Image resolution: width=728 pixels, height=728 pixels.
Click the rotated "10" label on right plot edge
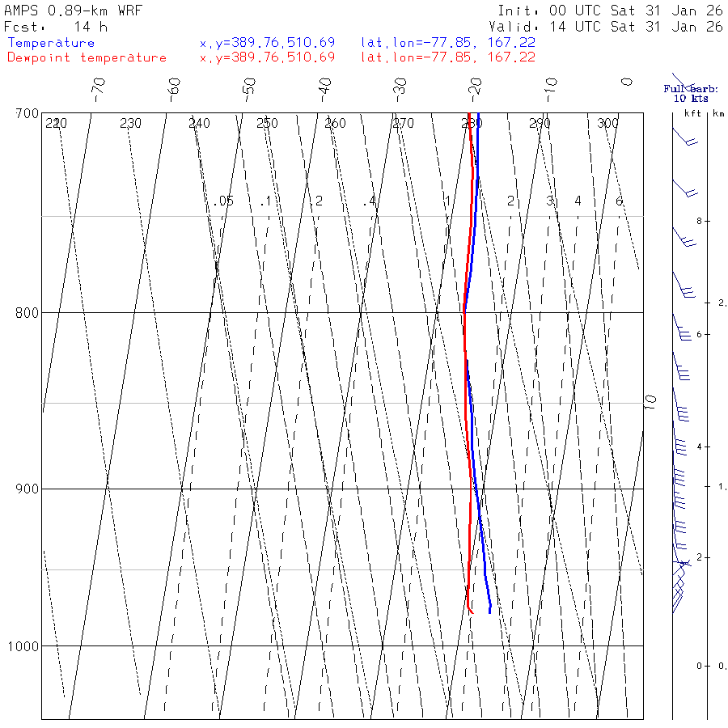(x=650, y=401)
